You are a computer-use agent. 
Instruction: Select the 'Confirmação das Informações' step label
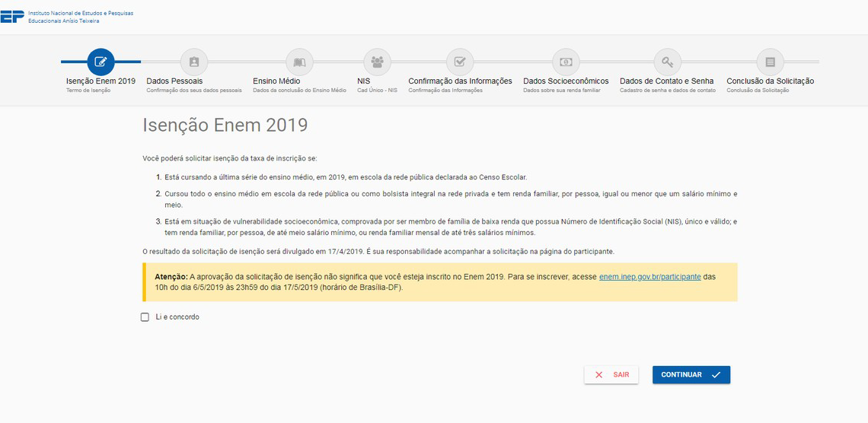point(460,81)
